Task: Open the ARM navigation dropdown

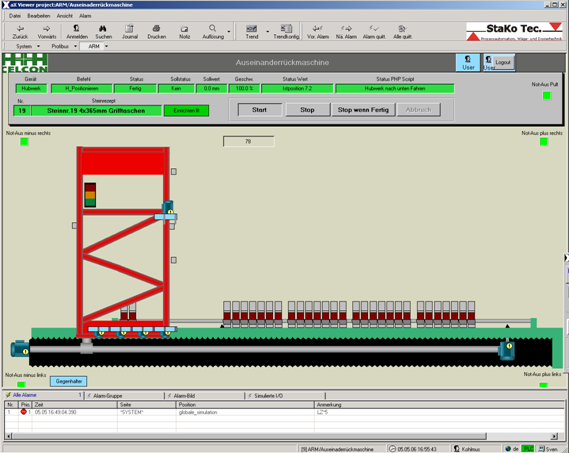Action: (x=106, y=46)
